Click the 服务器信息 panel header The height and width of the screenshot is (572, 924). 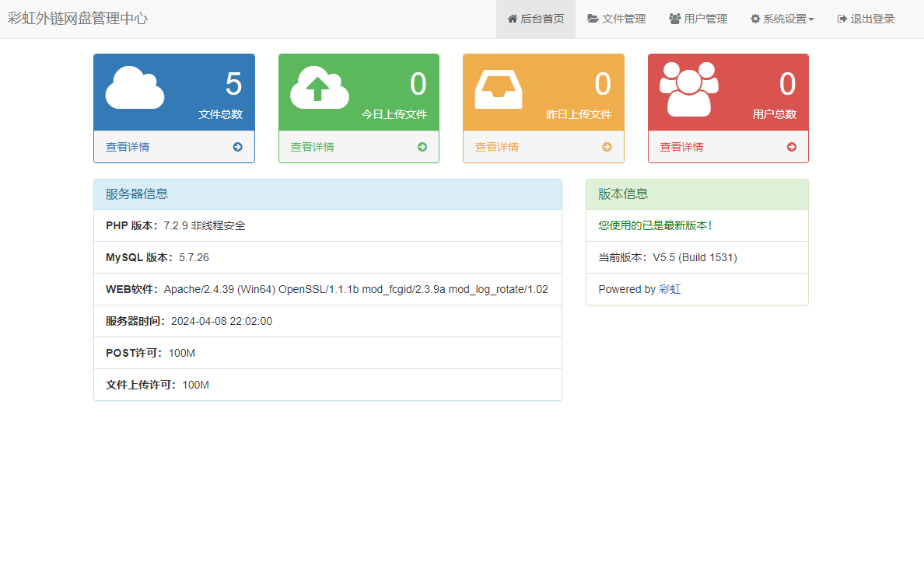coord(327,194)
